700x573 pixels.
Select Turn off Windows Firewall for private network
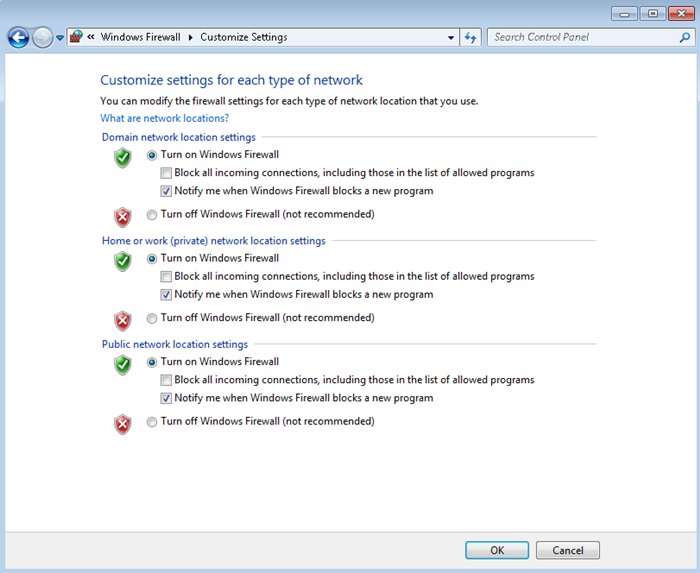[x=152, y=318]
